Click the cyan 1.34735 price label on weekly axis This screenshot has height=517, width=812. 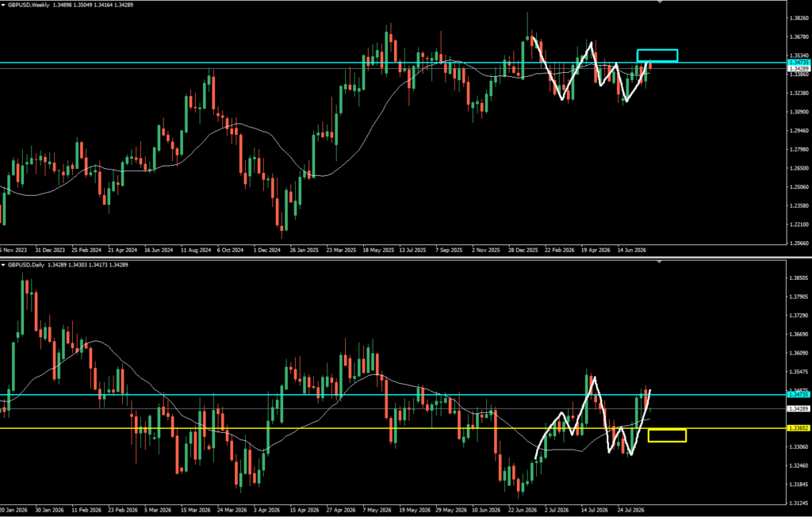[798, 62]
